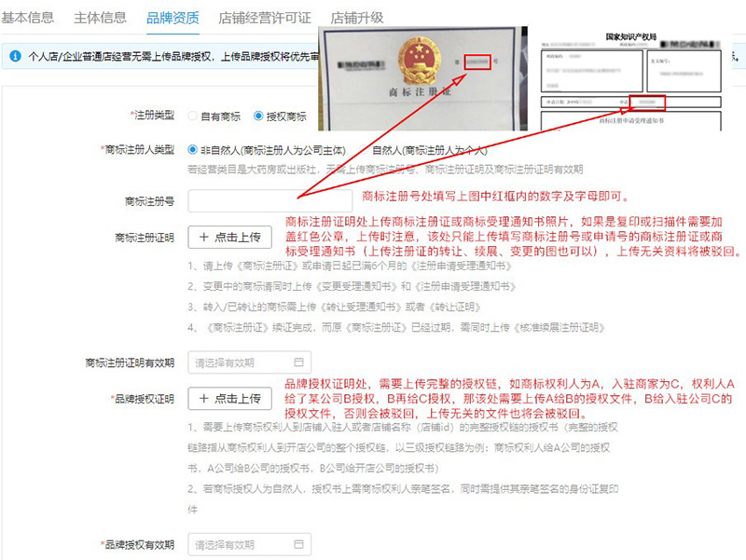Open 店铺升级 tab
The image size is (746, 560).
(357, 18)
